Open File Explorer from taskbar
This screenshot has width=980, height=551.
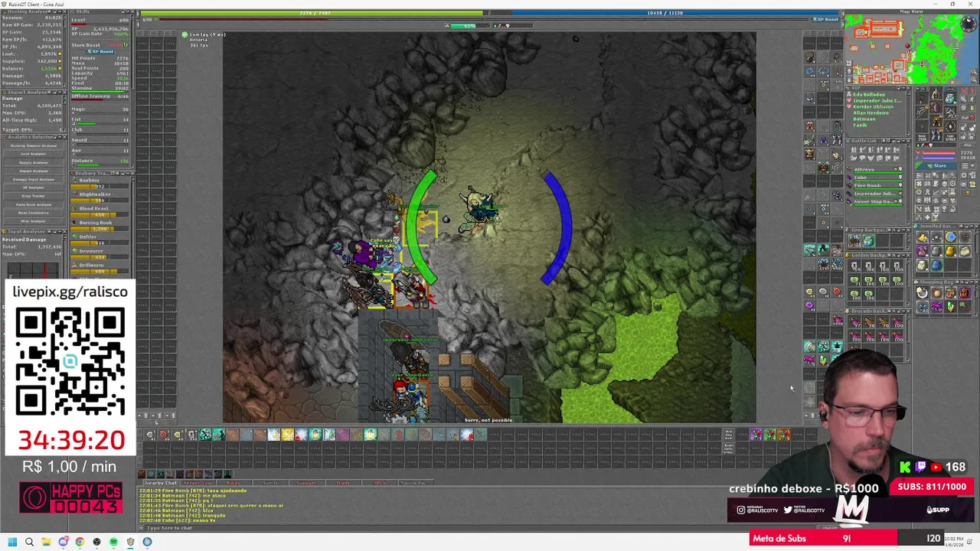(46, 542)
